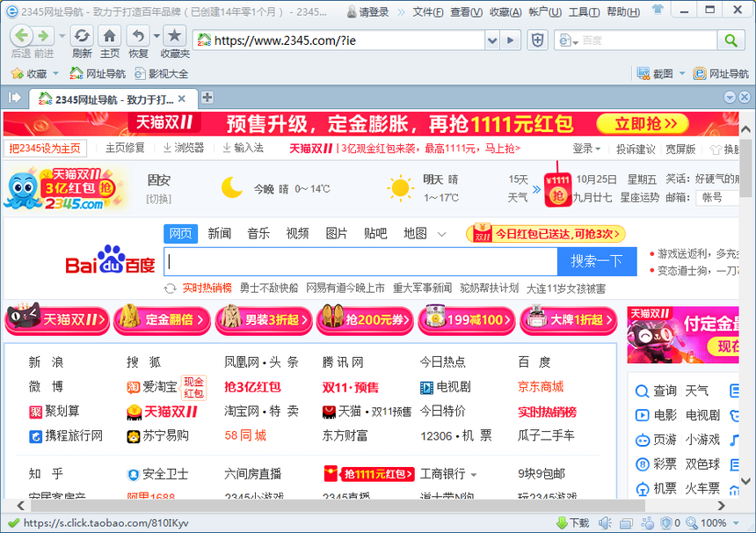Viewport: 756px width, 533px height.
Task: Open the 影视大全 bookmark
Action: coord(162,74)
